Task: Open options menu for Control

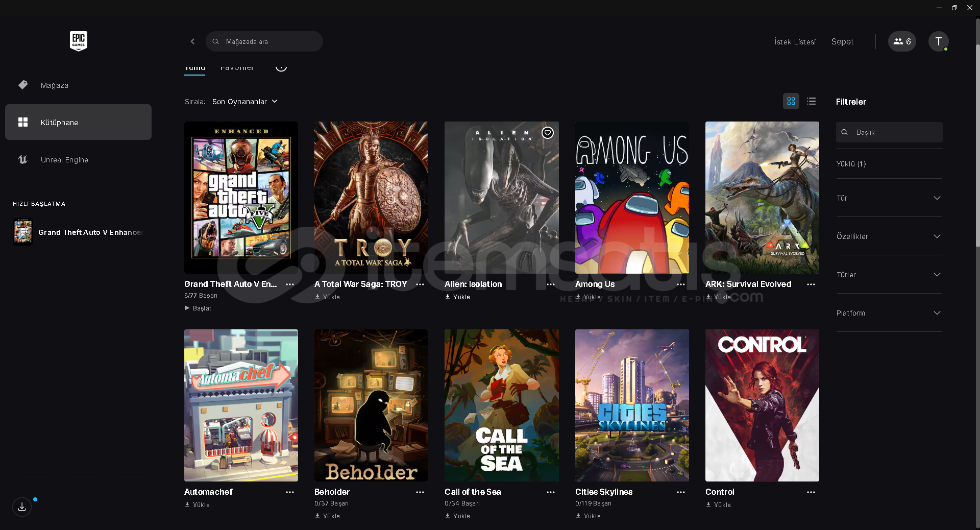Action: point(811,492)
